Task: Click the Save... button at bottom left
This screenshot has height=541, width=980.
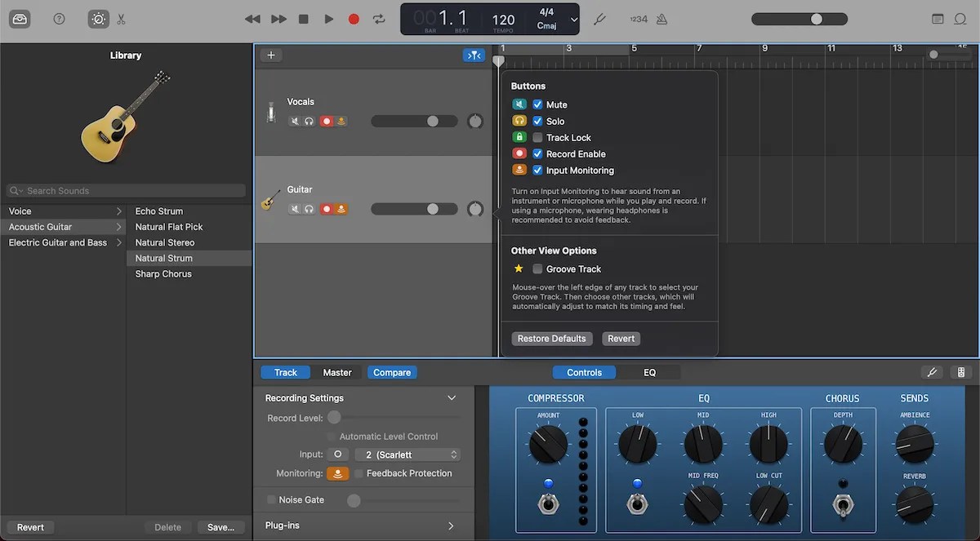Action: 220,527
